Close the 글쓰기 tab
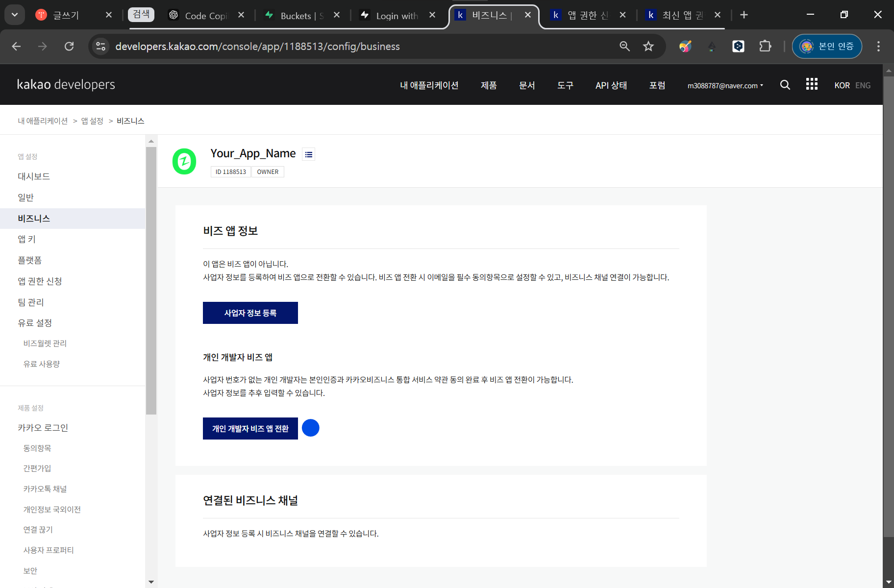Viewport: 894px width, 588px height. point(109,15)
